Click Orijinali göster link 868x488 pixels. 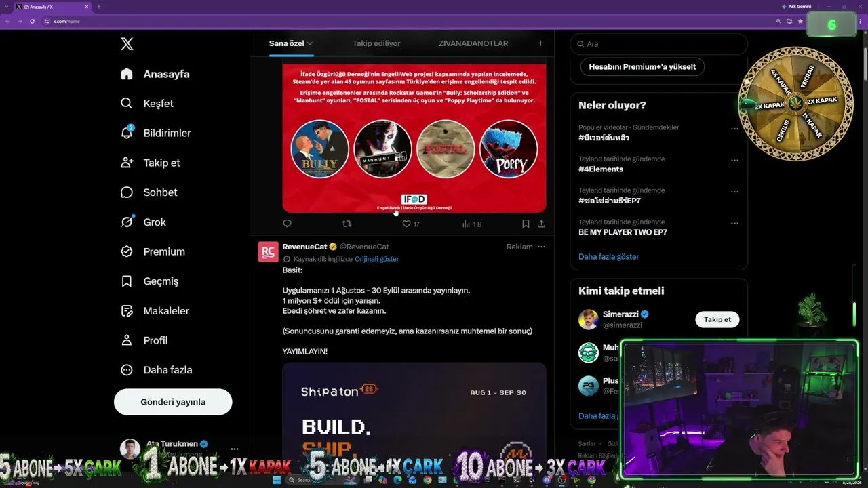click(376, 259)
